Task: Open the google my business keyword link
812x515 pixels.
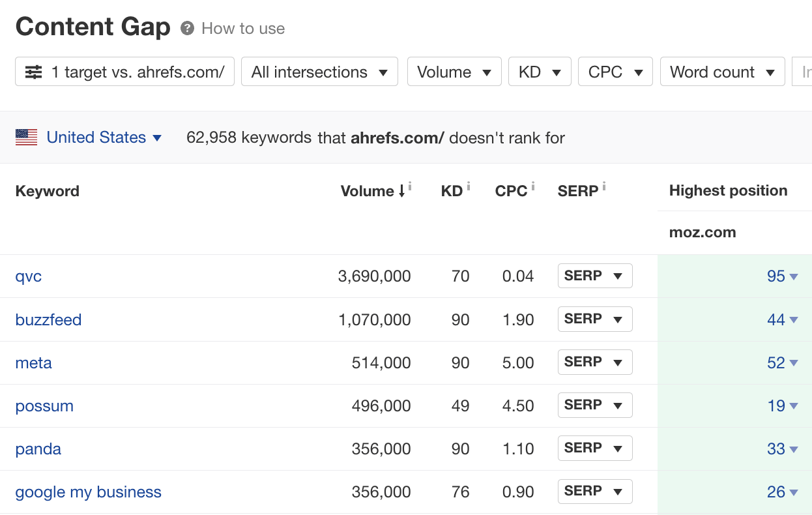Action: (x=88, y=492)
